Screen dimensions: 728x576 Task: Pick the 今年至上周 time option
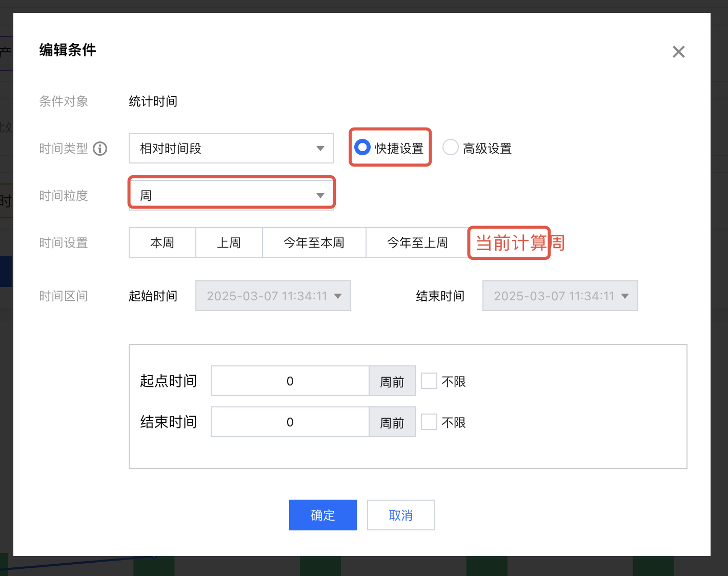(417, 242)
